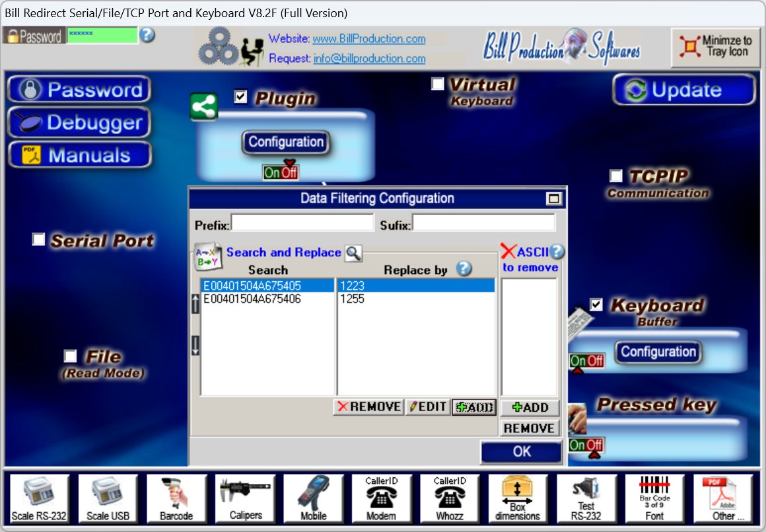The height and width of the screenshot is (532, 766).
Task: Click the A-X B-Y search replace icon
Action: click(x=208, y=257)
